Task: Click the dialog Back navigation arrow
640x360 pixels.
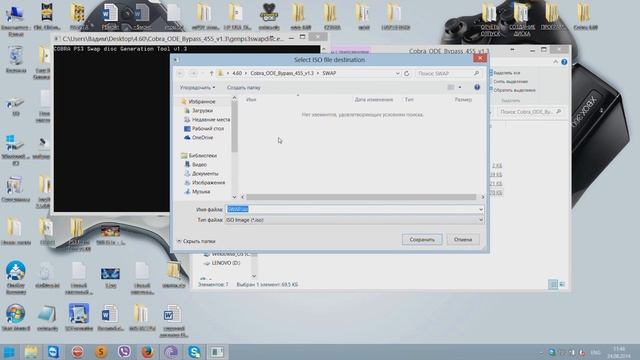Action: pos(181,73)
